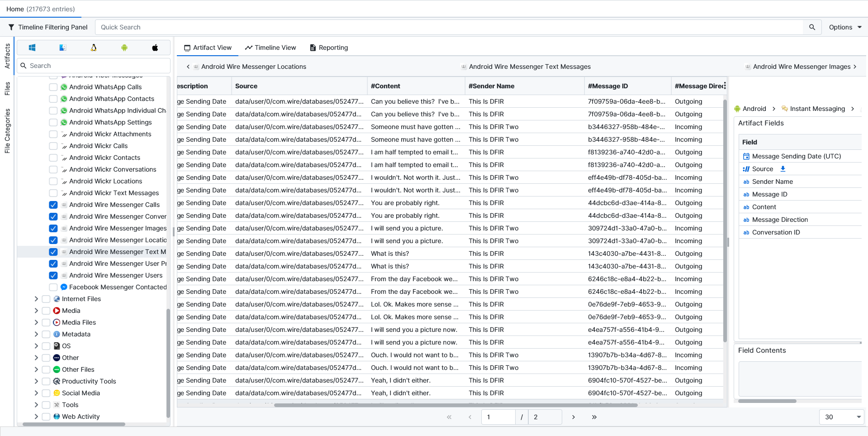Click the table horizontal scrollbar
Screen dimensions: 868x436
click(x=455, y=405)
